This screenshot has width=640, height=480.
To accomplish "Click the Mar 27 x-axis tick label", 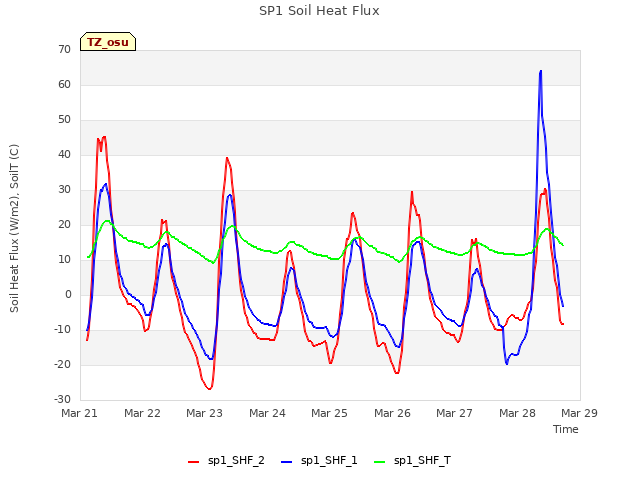I will click(454, 413).
